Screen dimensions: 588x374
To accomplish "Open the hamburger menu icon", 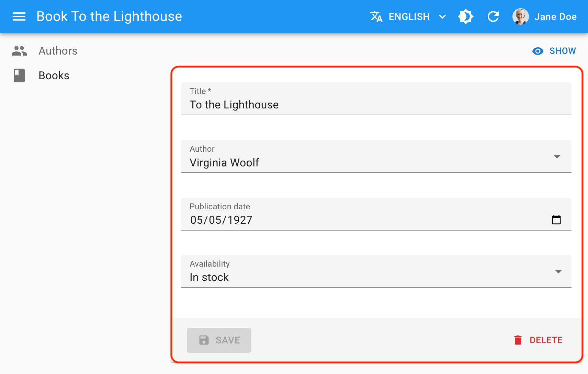I will (x=19, y=16).
